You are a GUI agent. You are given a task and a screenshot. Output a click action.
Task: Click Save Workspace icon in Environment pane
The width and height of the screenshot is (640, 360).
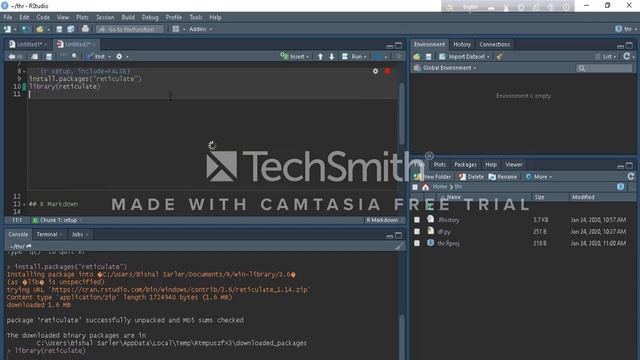pyautogui.click(x=429, y=57)
